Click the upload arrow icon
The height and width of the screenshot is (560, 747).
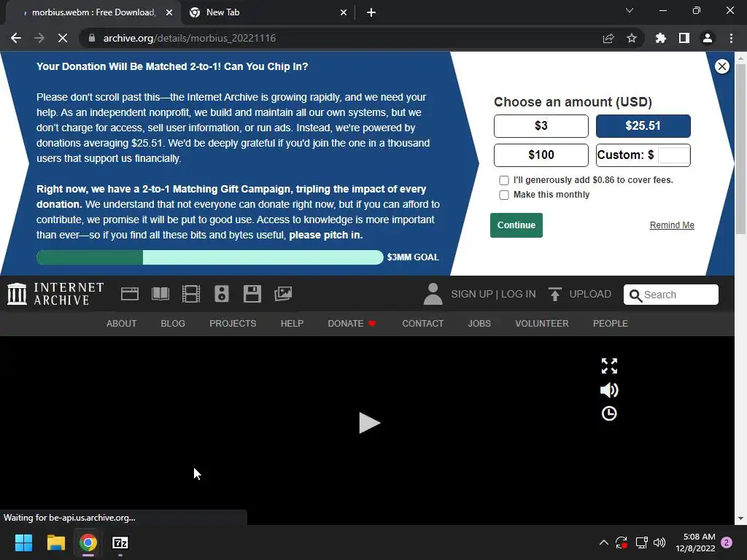pos(554,295)
